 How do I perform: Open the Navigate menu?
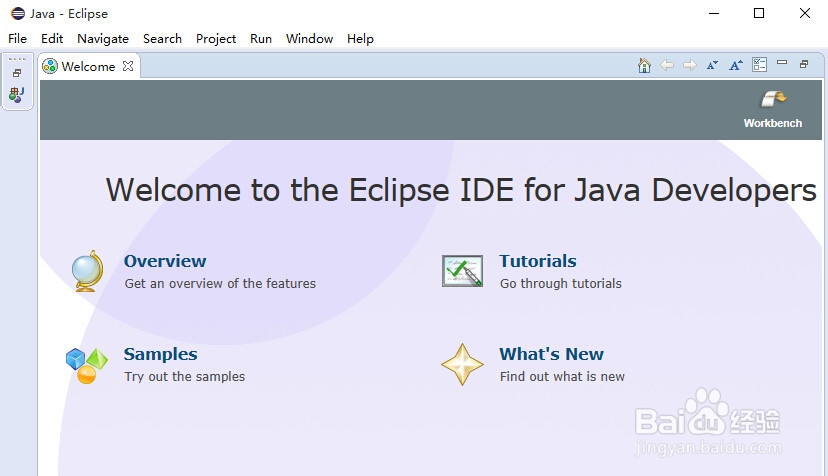point(103,39)
